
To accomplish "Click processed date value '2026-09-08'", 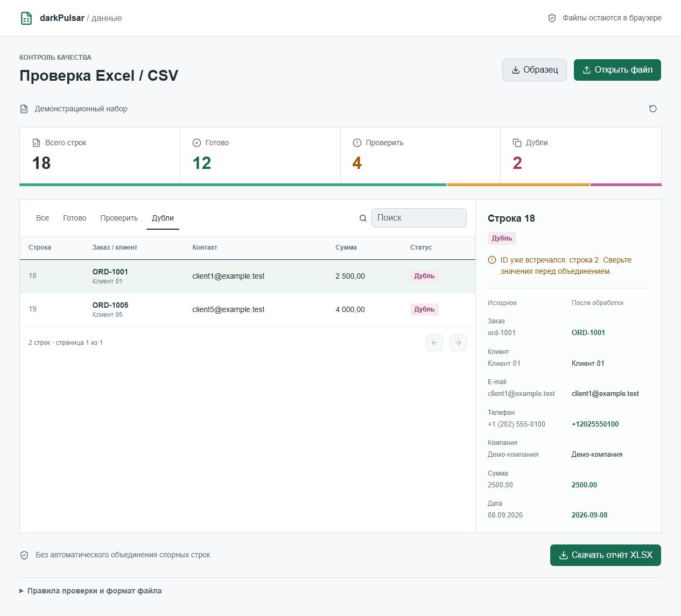I will coord(589,515).
